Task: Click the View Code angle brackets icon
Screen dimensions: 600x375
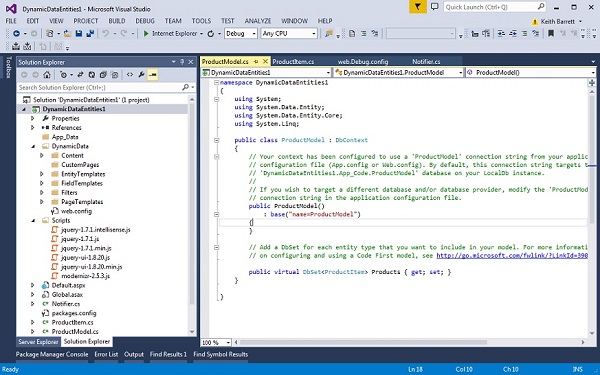Action: [130, 75]
